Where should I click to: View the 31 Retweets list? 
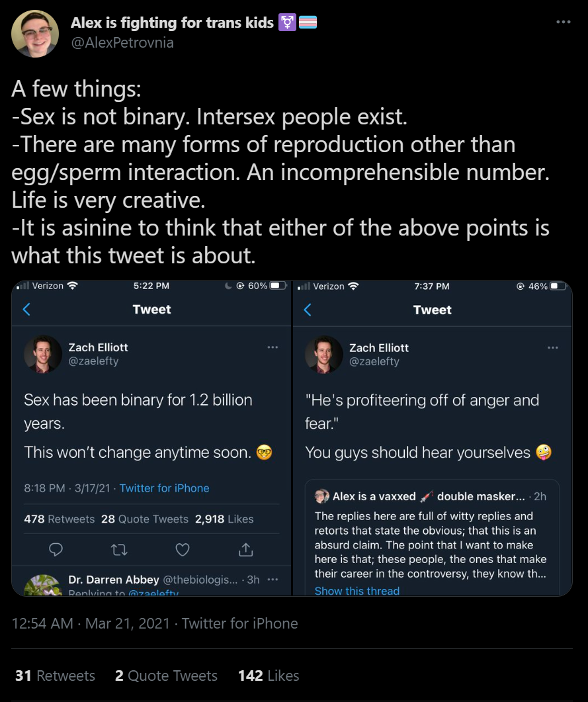point(55,675)
